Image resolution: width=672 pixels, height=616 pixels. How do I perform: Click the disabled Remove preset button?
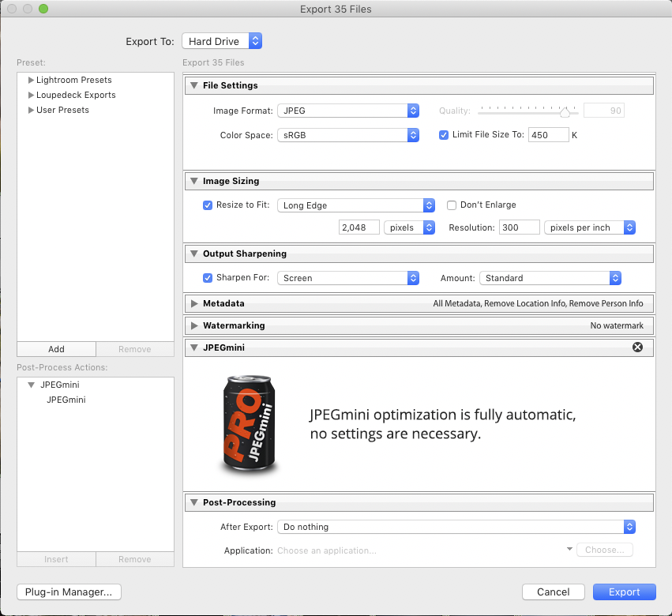tap(134, 349)
